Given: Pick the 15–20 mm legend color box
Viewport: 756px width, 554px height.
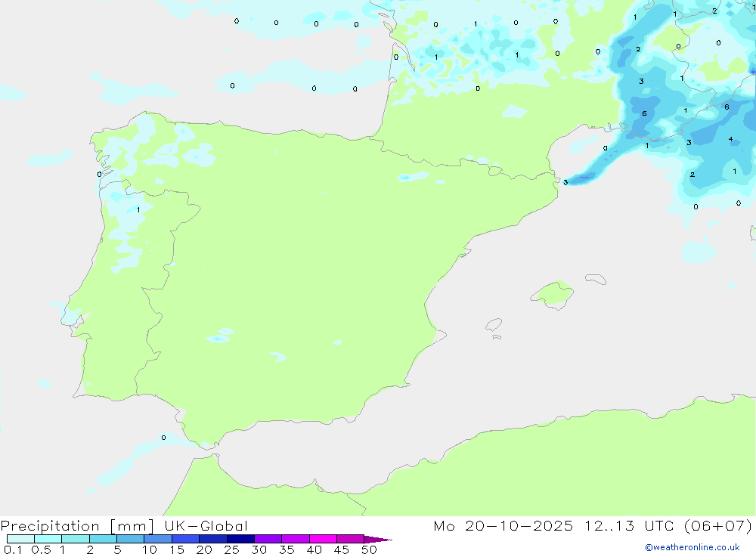Looking at the screenshot, I should 186,539.
